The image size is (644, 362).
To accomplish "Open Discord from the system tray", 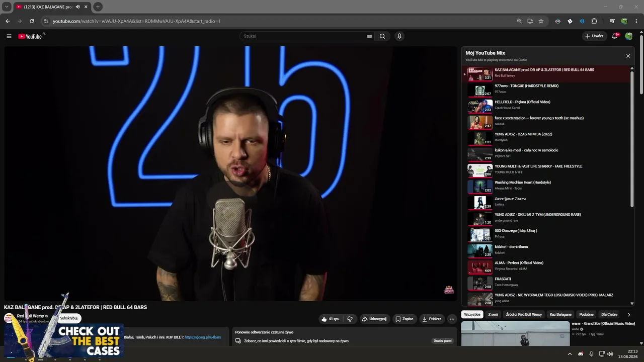I will (x=581, y=354).
